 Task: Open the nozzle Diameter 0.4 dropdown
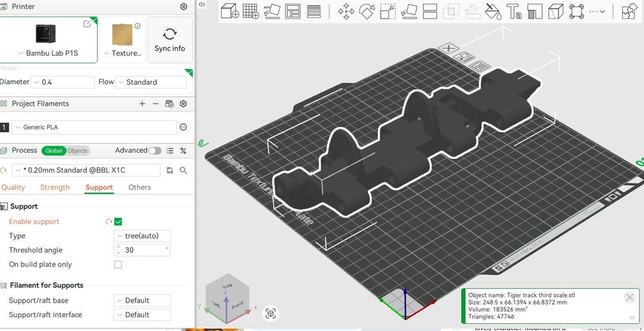pos(62,82)
